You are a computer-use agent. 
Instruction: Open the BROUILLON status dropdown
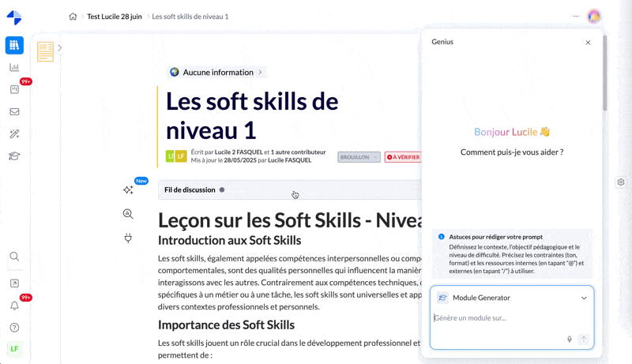[x=359, y=157]
